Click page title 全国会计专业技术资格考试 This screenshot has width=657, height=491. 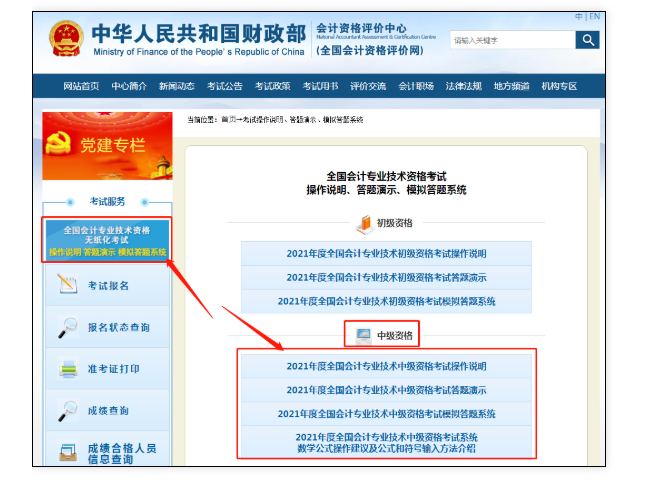tap(386, 176)
